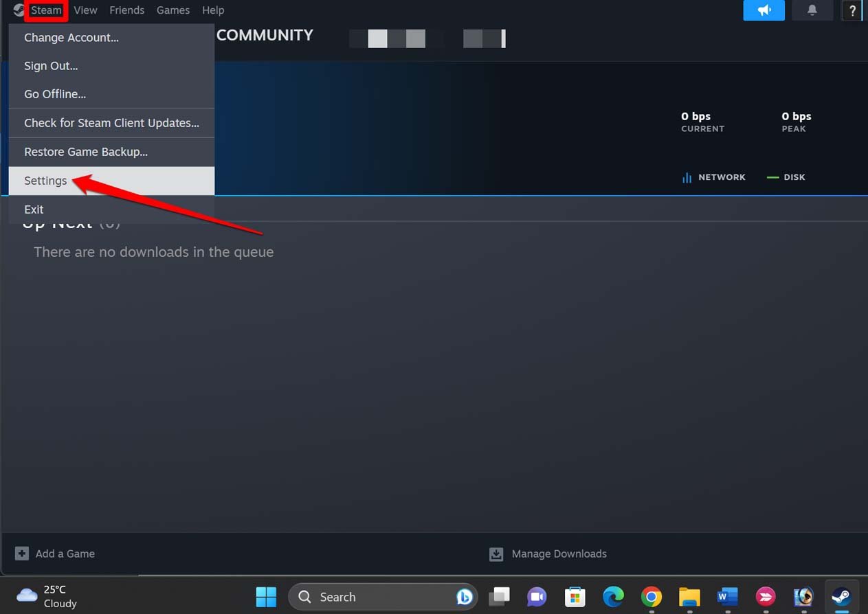Open Steam from the taskbar

point(841,596)
